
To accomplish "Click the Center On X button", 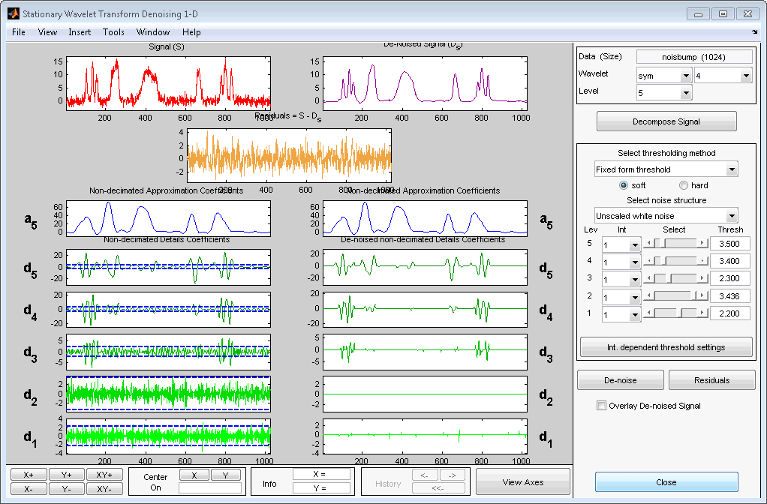I will pos(195,476).
